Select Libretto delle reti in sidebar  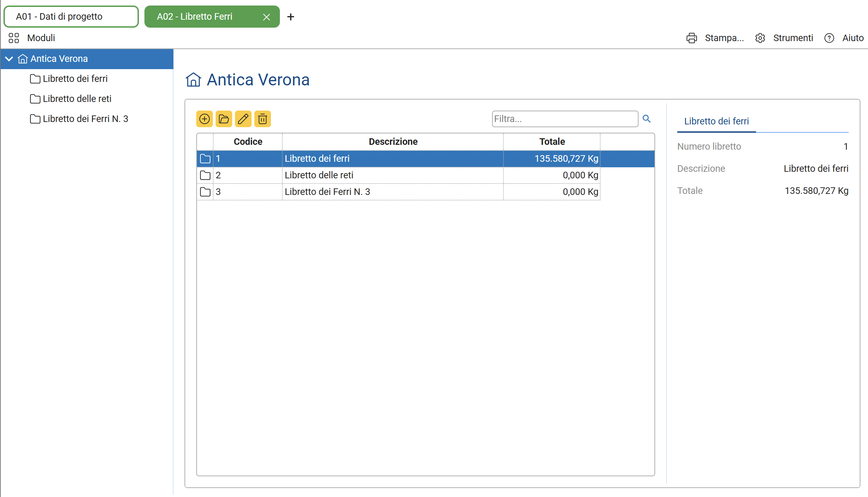(x=77, y=99)
